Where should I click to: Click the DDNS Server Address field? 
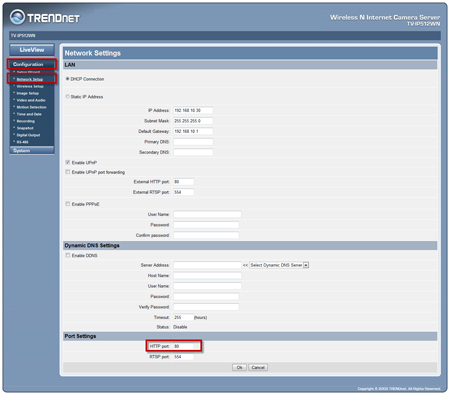(x=207, y=265)
